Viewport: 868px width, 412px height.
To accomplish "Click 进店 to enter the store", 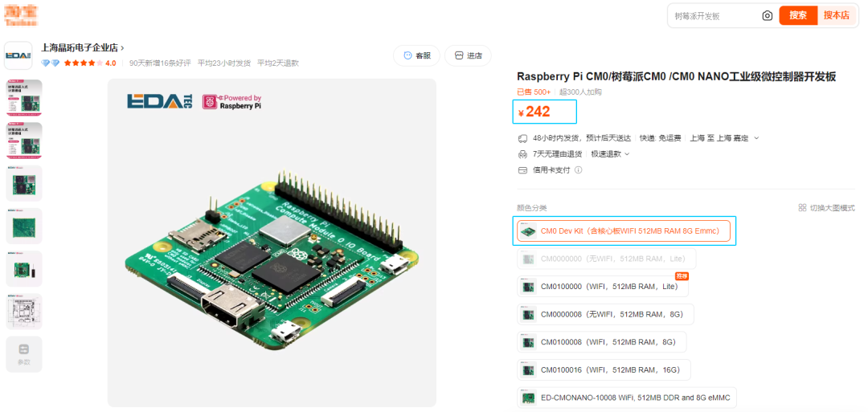I will [x=468, y=55].
